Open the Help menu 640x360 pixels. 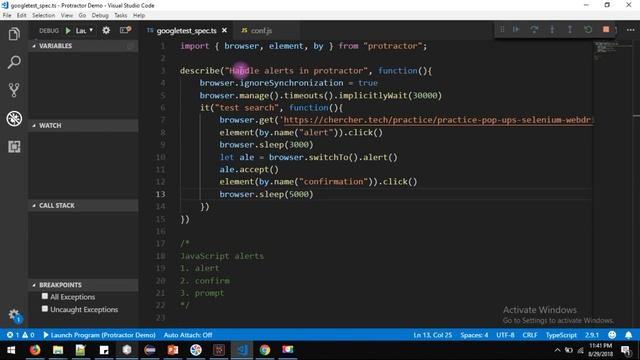click(x=139, y=15)
